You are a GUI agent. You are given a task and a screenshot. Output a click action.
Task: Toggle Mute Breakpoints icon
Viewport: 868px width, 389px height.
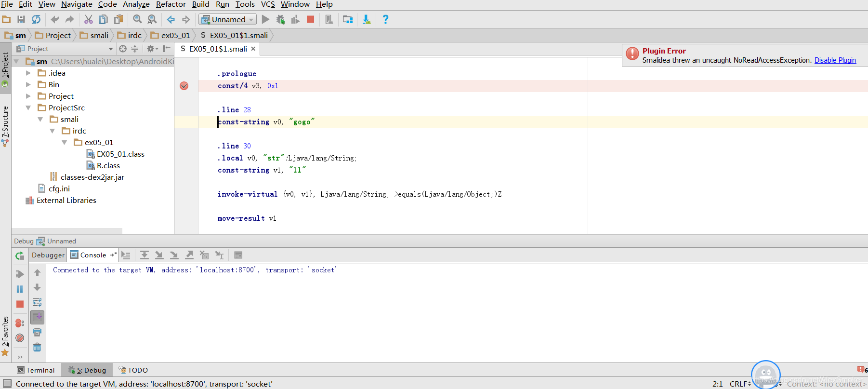click(20, 338)
